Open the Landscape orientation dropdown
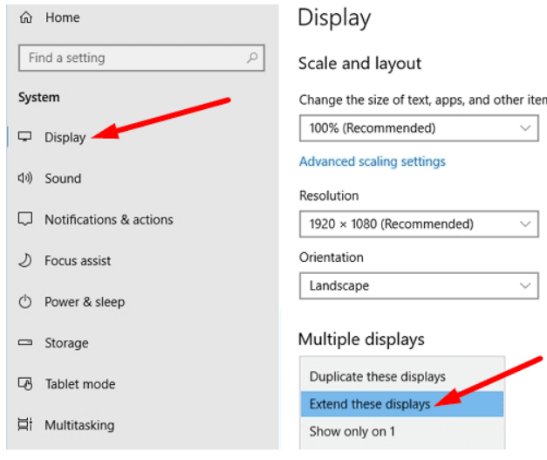This screenshot has width=547, height=460. pos(419,286)
